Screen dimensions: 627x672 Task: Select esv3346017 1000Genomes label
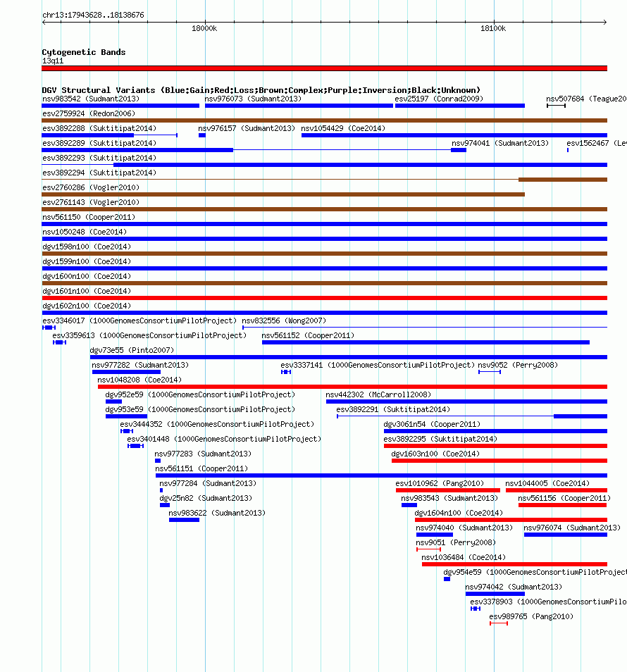pyautogui.click(x=139, y=321)
